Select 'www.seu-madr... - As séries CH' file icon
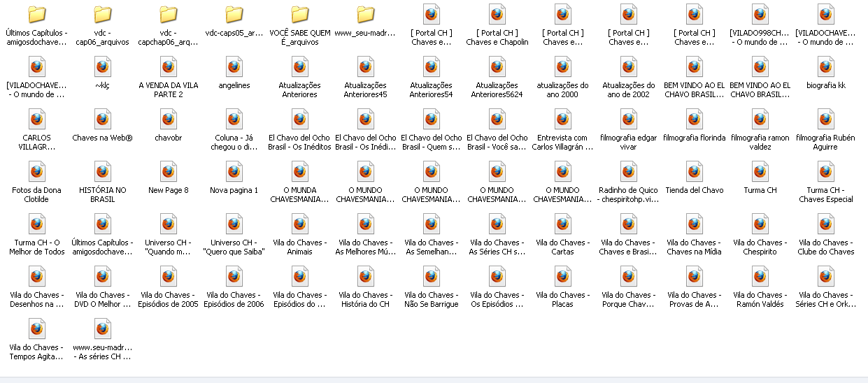The image size is (868, 383). pyautogui.click(x=102, y=329)
